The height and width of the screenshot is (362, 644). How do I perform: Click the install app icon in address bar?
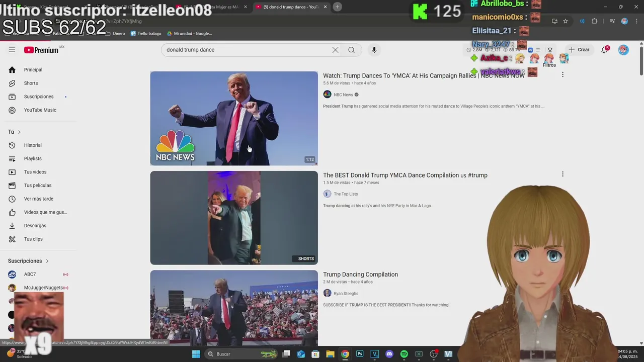(x=554, y=21)
